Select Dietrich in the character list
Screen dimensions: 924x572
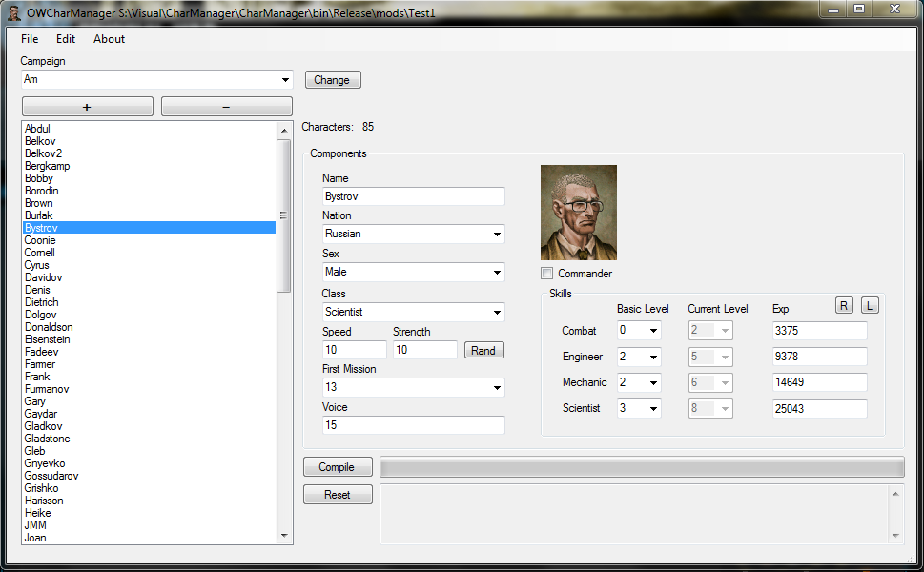(x=41, y=302)
